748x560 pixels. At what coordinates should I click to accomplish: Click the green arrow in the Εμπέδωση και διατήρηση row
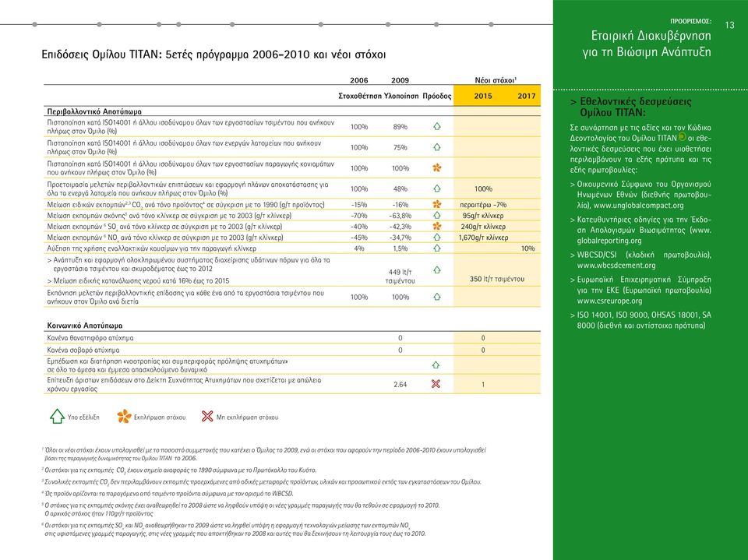436,365
